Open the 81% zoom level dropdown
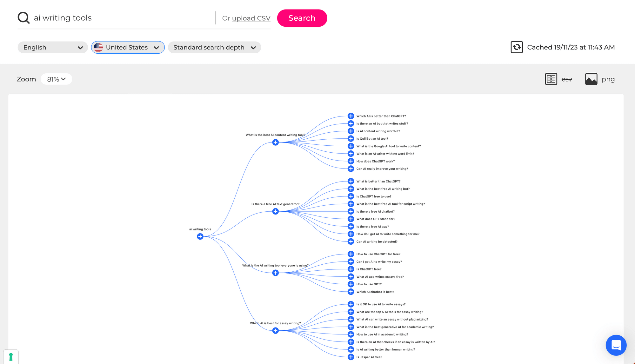 click(56, 79)
